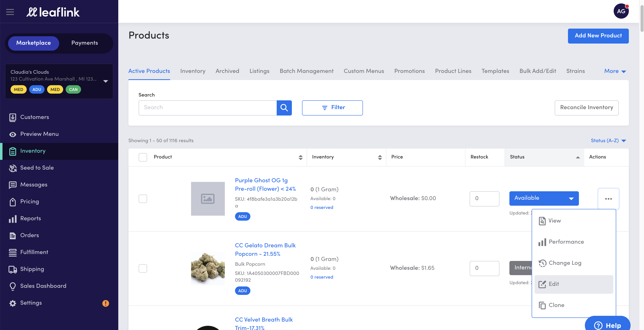Sort by Inventory column arrows
The height and width of the screenshot is (330, 644).
click(x=380, y=157)
